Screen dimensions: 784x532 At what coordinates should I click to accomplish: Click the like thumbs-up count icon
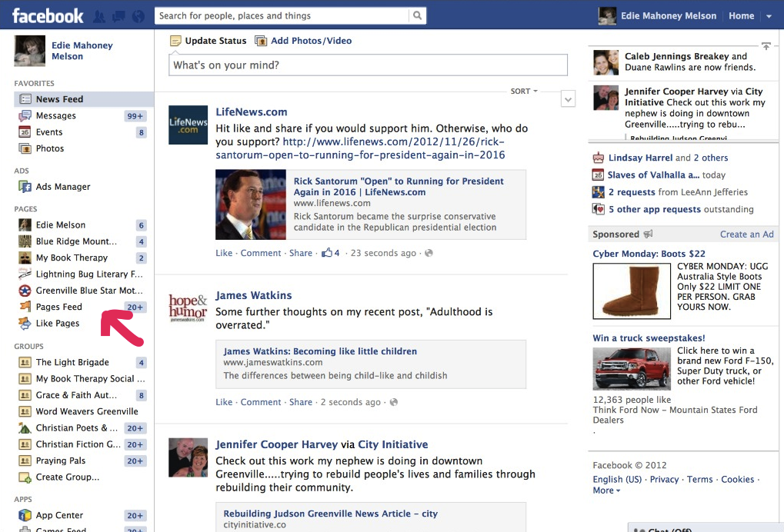point(327,253)
